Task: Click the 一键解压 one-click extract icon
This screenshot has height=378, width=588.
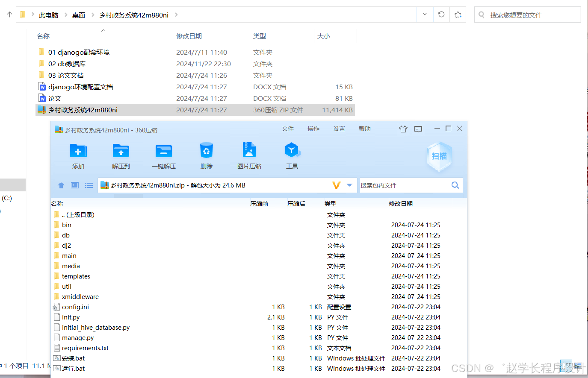Action: click(164, 151)
